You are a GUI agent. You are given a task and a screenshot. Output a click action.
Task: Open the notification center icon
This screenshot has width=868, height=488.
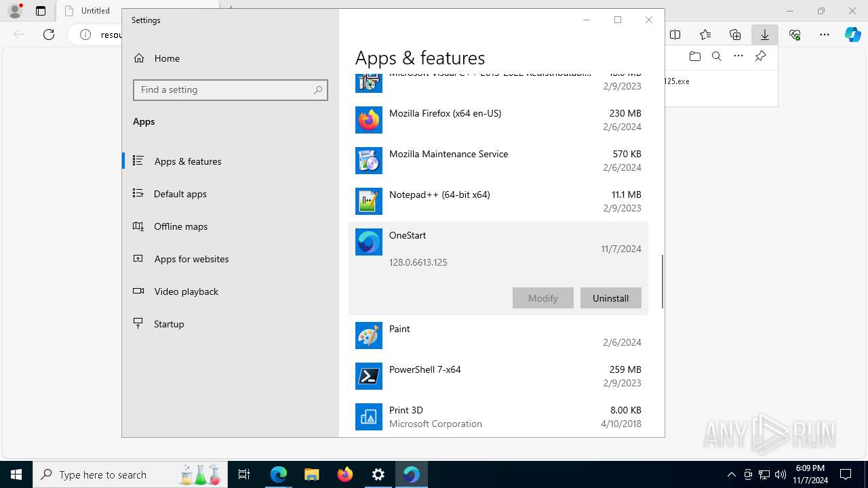(x=846, y=474)
